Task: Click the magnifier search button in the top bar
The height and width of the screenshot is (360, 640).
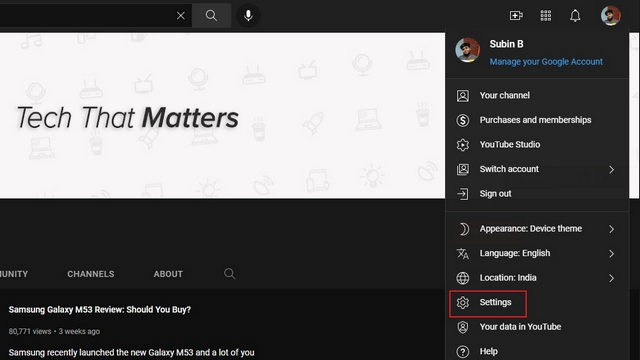Action: click(x=211, y=16)
